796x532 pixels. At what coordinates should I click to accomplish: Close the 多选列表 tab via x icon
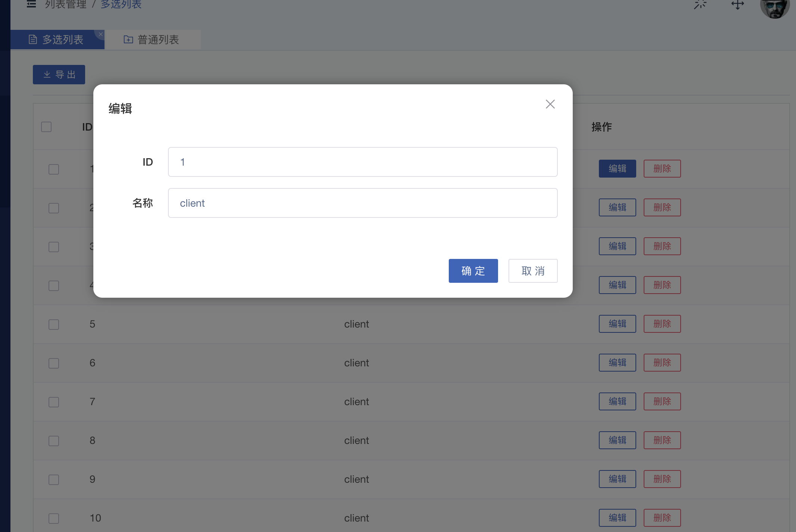[100, 34]
